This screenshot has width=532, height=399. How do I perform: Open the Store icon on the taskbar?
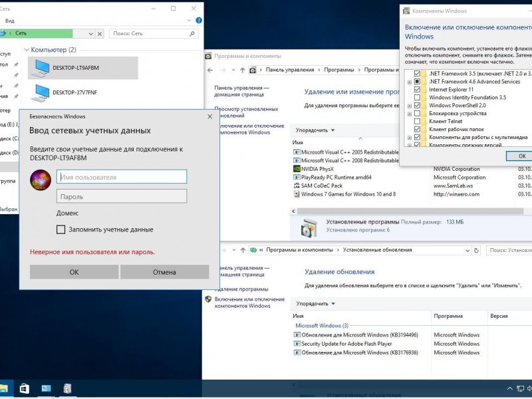coord(25,388)
